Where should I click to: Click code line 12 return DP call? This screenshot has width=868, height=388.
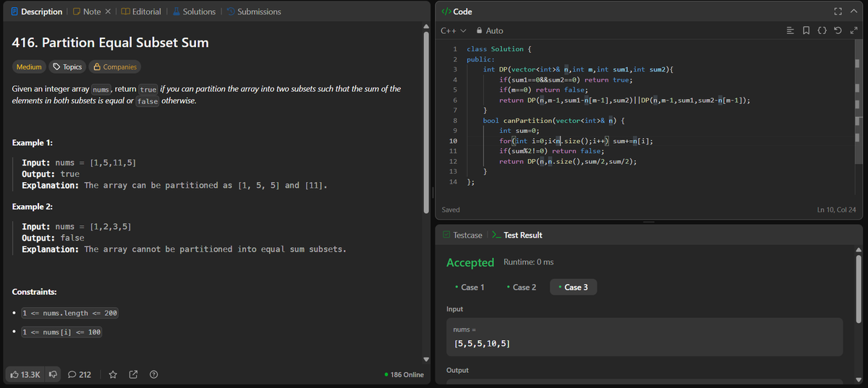click(568, 161)
